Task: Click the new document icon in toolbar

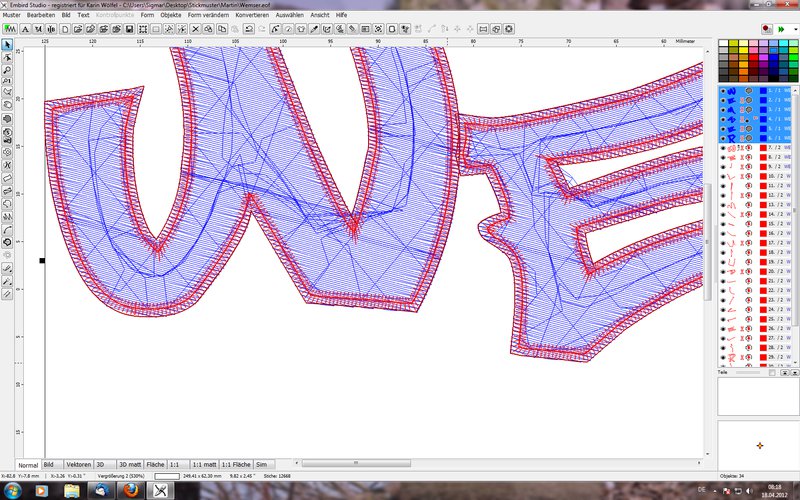Action: point(65,29)
